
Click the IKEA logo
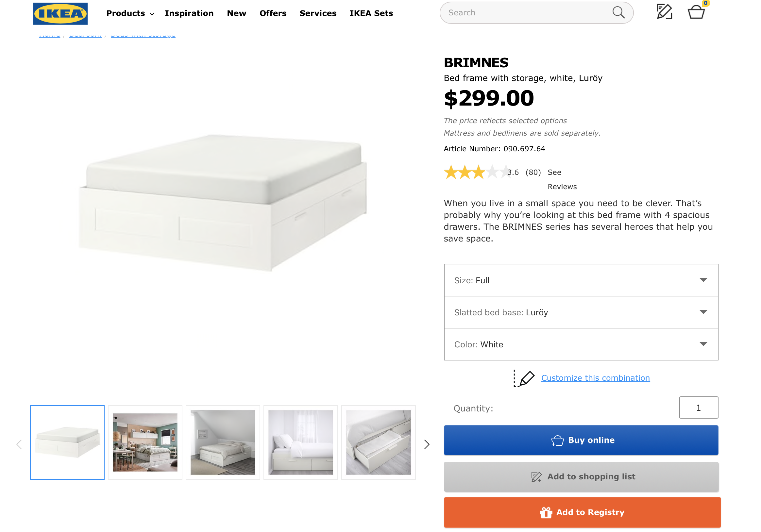60,14
